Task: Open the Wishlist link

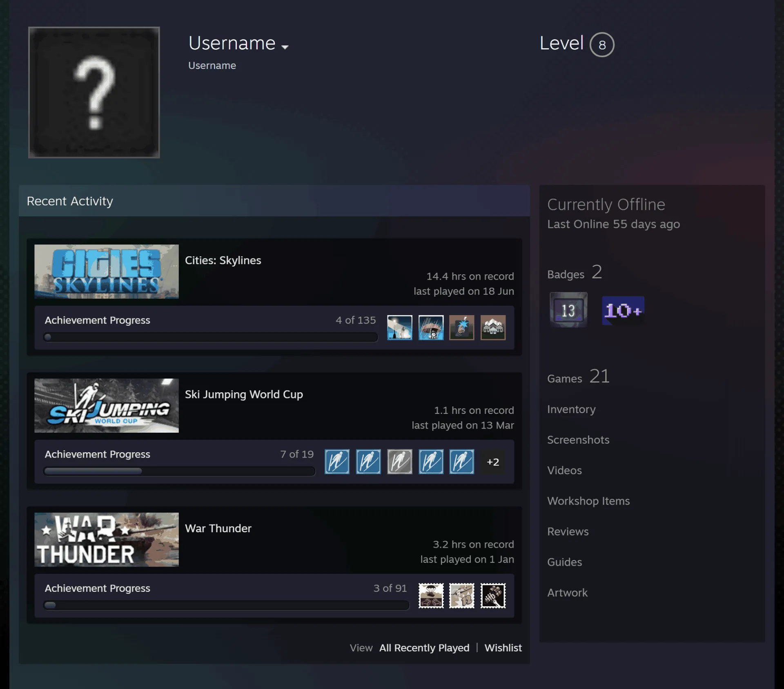Action: [503, 648]
